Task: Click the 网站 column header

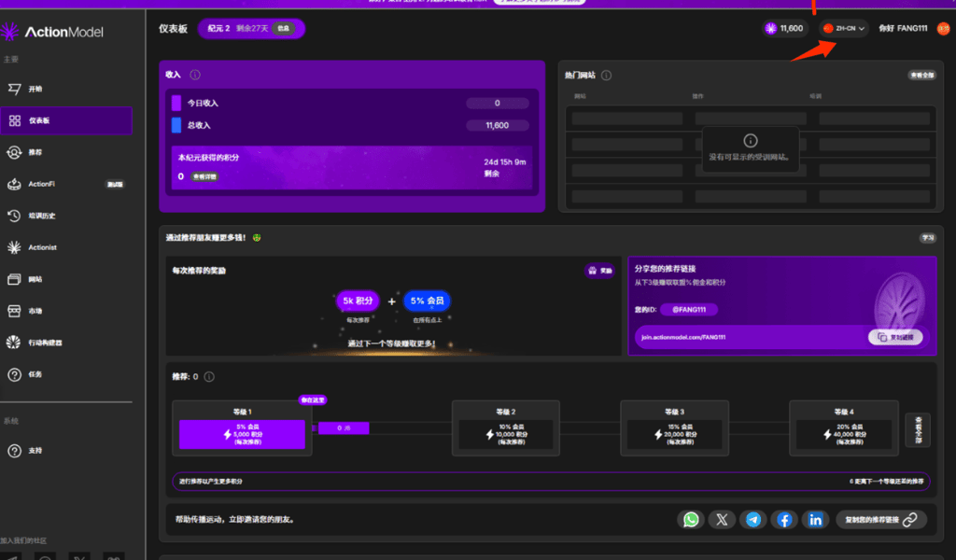Action: [580, 96]
